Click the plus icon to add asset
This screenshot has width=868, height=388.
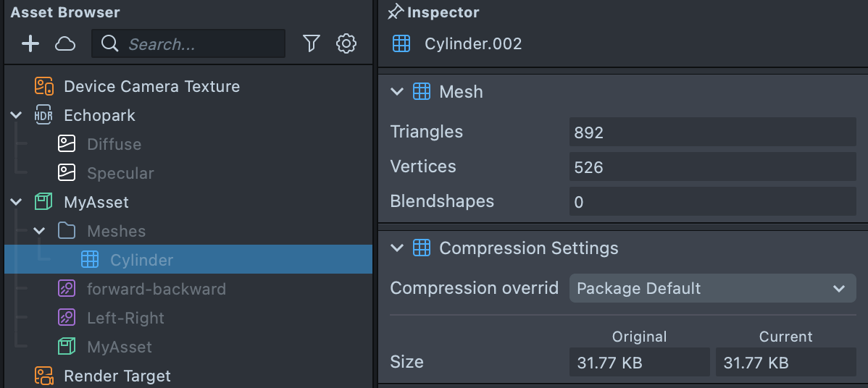[30, 44]
